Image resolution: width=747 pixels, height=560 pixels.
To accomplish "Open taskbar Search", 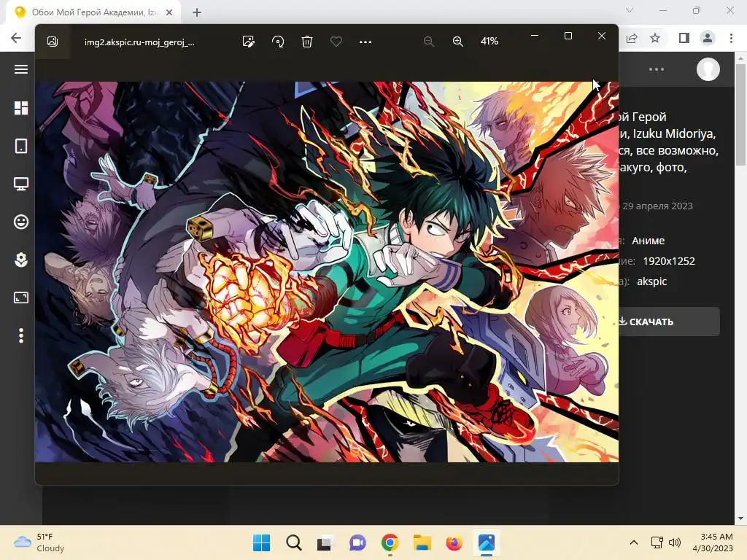I will (x=293, y=542).
